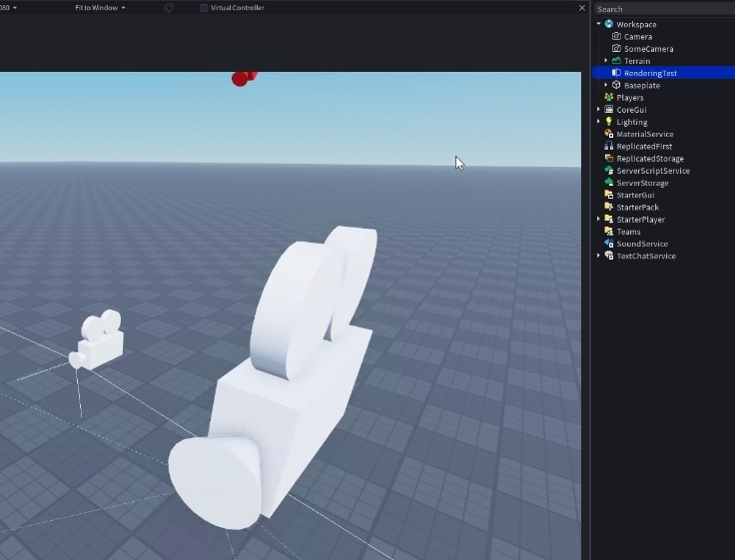This screenshot has width=735, height=560.
Task: Click the CoreGui service icon
Action: coord(609,109)
